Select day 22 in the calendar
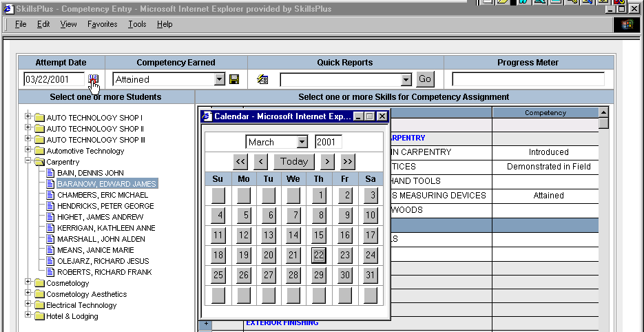 [319, 255]
